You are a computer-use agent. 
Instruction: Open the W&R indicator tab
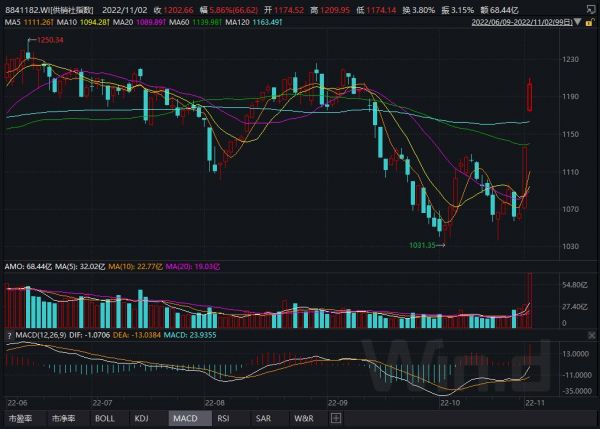(x=304, y=418)
